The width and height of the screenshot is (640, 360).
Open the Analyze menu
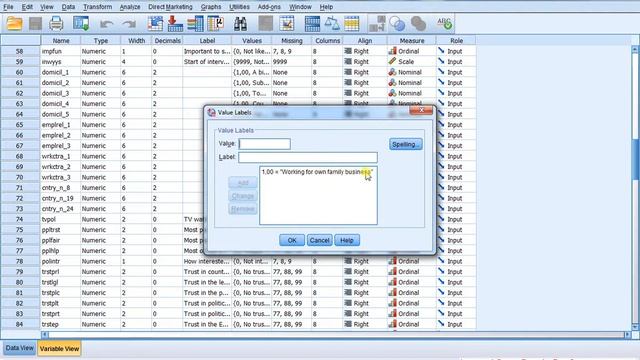pyautogui.click(x=130, y=7)
